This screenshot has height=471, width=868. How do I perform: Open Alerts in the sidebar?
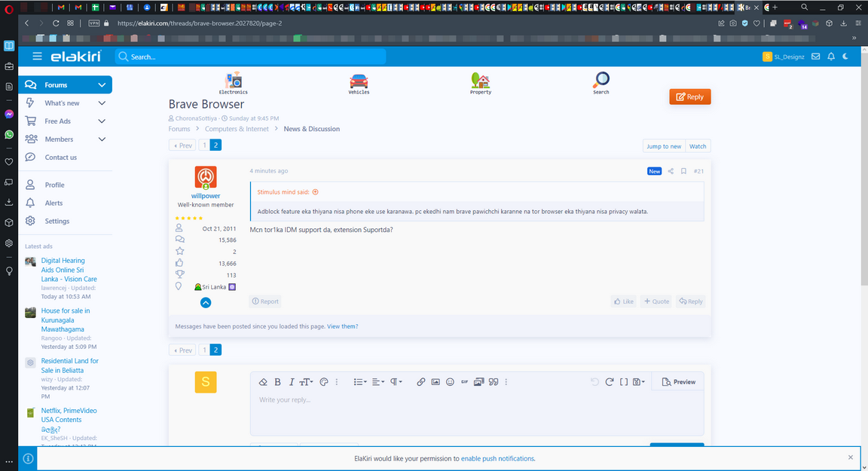pyautogui.click(x=53, y=203)
